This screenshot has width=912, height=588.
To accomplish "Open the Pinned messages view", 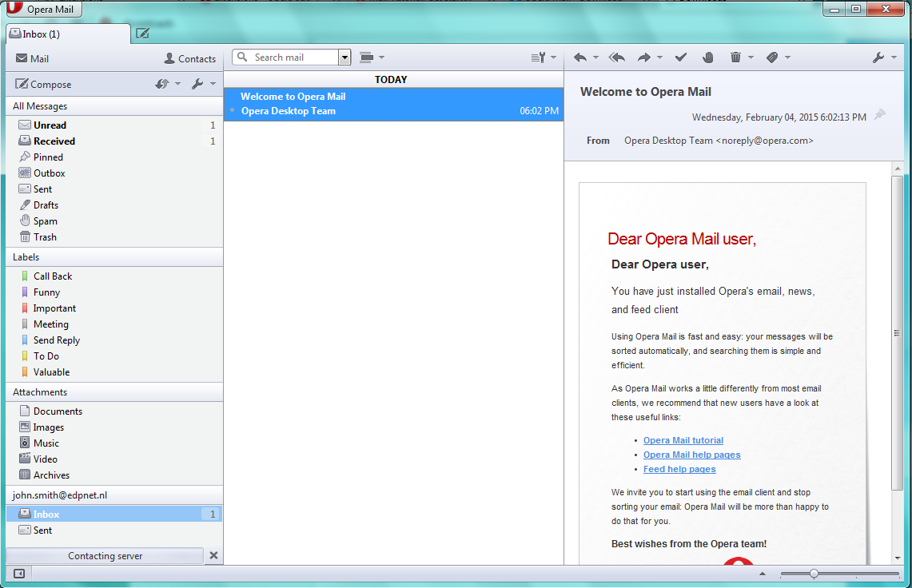I will 114,157.
